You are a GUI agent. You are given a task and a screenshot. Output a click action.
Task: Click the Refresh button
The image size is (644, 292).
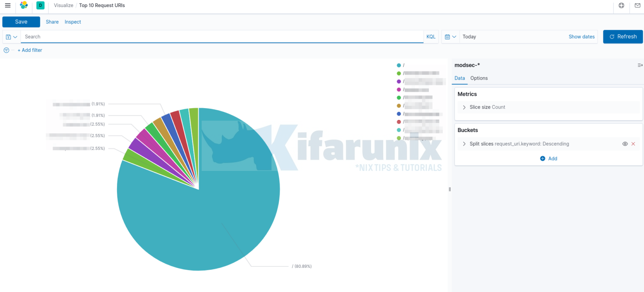pyautogui.click(x=623, y=36)
